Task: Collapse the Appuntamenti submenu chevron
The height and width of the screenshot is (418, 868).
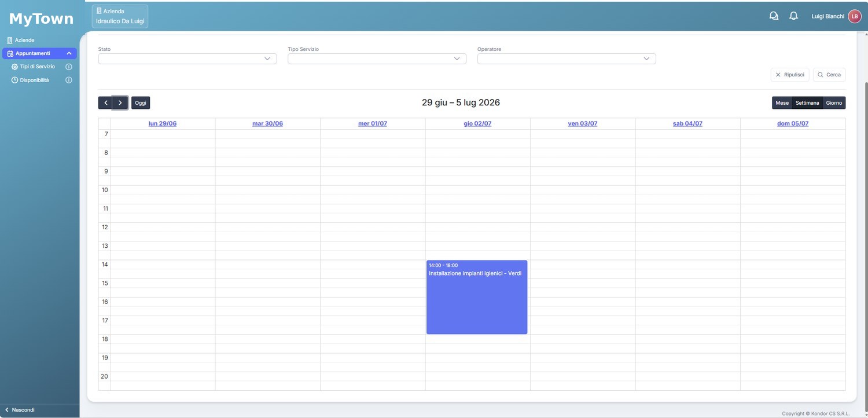Action: click(x=69, y=53)
